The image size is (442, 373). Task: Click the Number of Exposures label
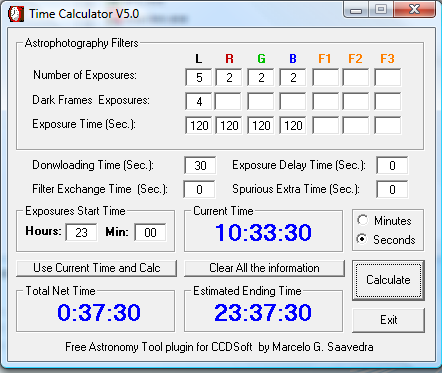(85, 75)
